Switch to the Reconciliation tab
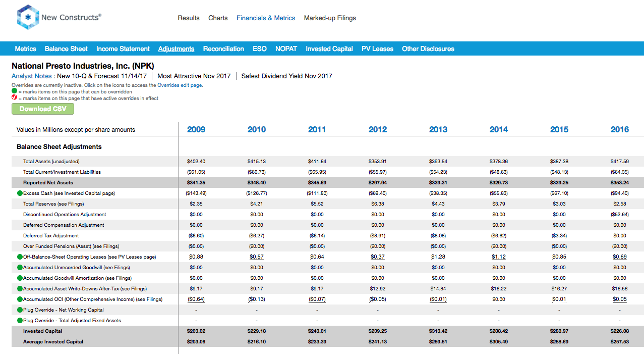644x354 pixels. [223, 49]
